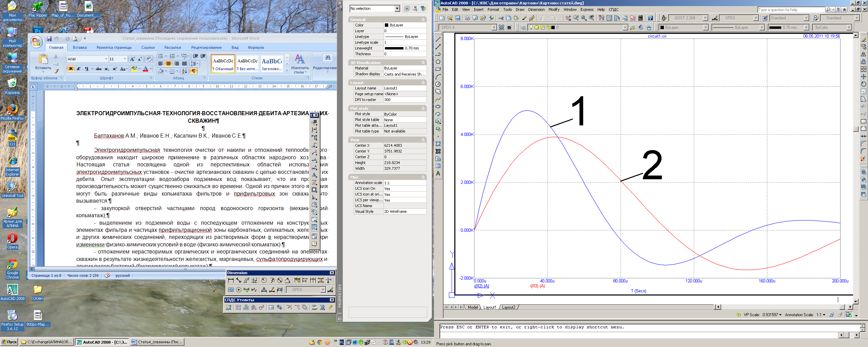Open the Dimension menu in AutoCAD
868x347 pixels.
click(x=536, y=9)
